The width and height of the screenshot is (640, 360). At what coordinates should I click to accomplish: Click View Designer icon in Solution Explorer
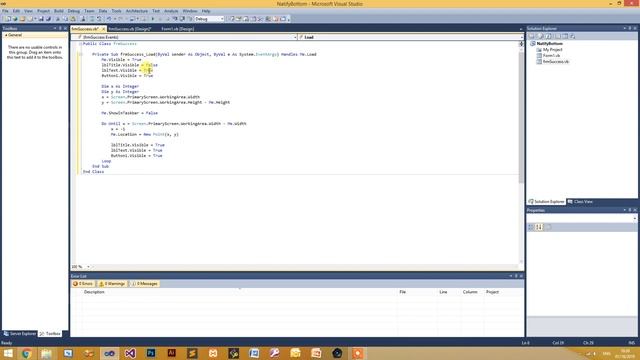565,36
